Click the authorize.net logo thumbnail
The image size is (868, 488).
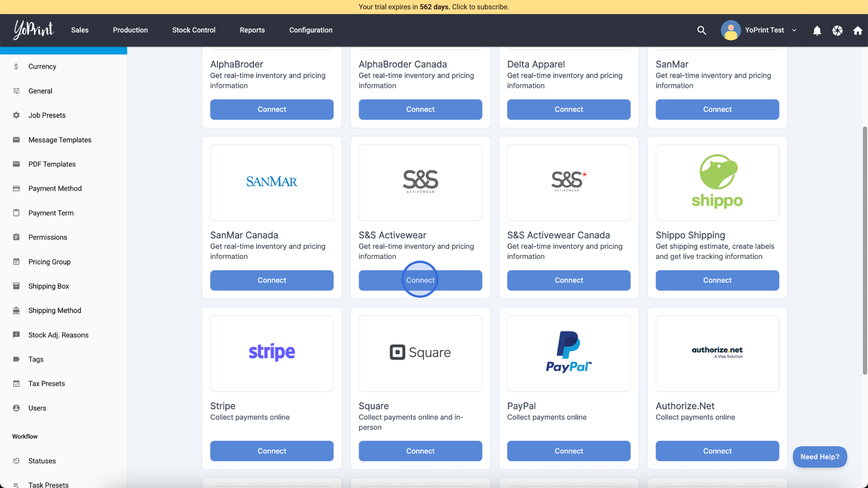click(717, 353)
